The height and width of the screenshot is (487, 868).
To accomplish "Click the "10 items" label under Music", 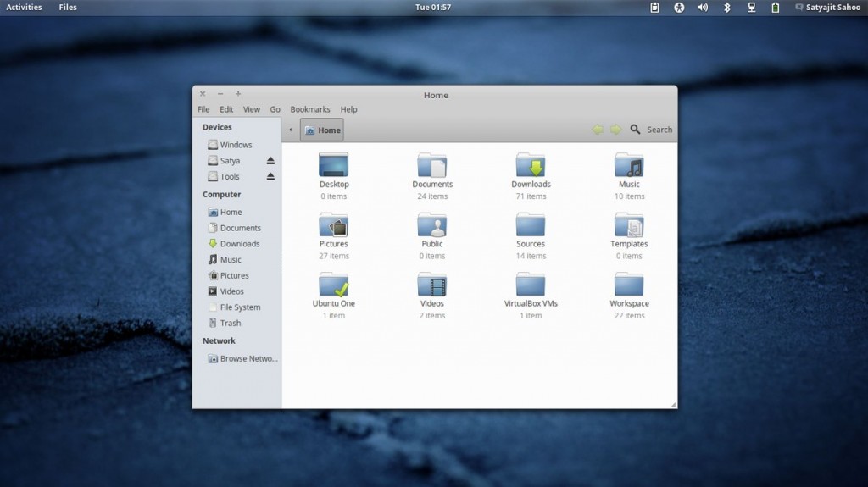I will click(630, 196).
